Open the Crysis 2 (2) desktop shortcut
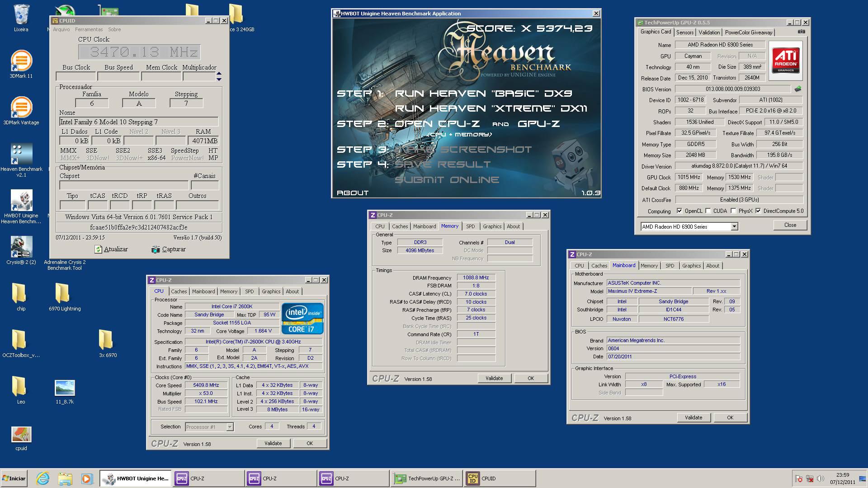Viewport: 868px width, 488px height. pyautogui.click(x=21, y=250)
